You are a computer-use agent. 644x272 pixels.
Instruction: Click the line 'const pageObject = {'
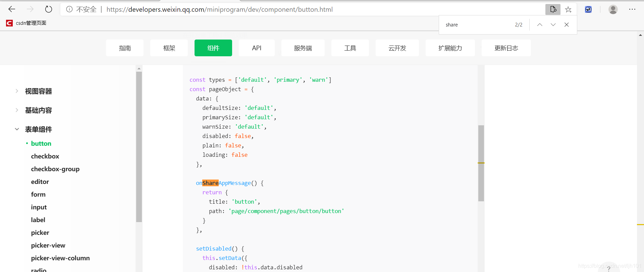point(222,89)
